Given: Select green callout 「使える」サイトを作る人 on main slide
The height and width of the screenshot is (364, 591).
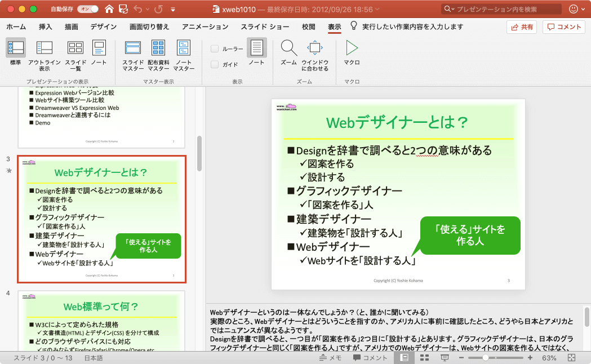Looking at the screenshot, I should tap(470, 235).
